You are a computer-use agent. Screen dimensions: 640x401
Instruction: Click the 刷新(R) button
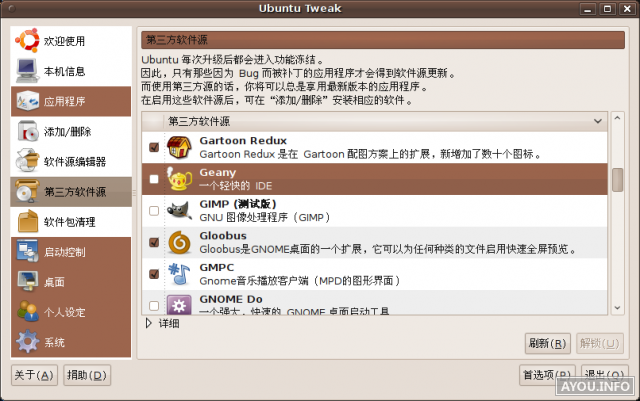tap(547, 343)
